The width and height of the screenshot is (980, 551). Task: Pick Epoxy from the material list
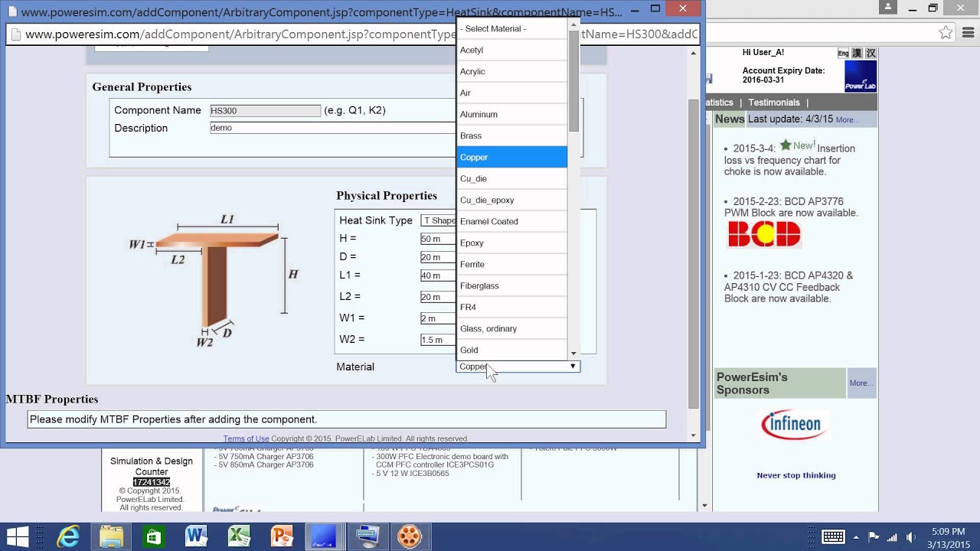coord(511,243)
